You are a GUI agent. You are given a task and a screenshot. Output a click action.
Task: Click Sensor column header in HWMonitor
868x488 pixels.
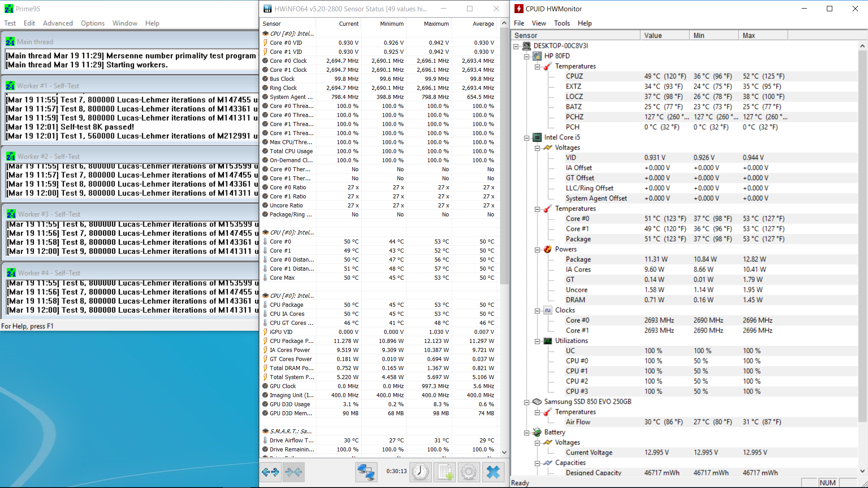[576, 35]
